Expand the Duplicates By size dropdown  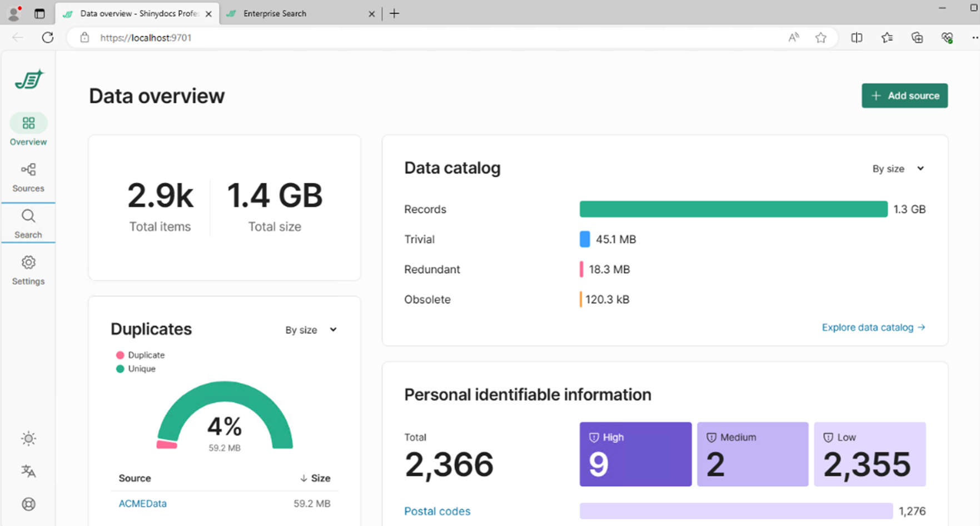311,330
